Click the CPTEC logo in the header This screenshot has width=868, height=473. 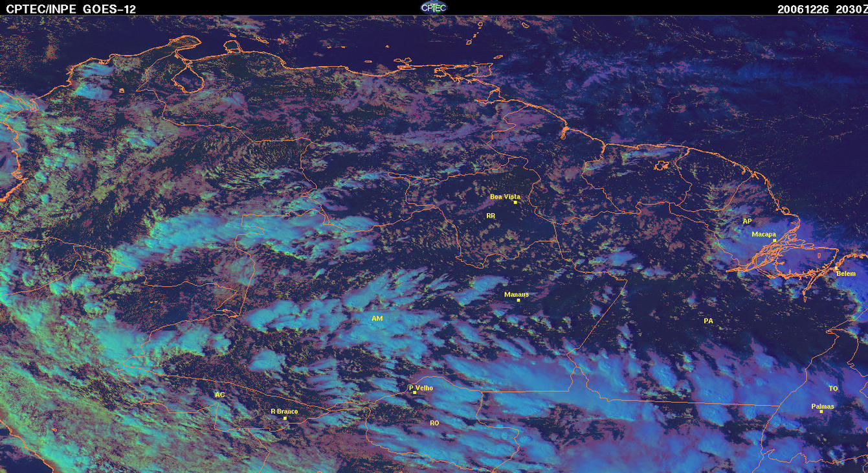434,8
